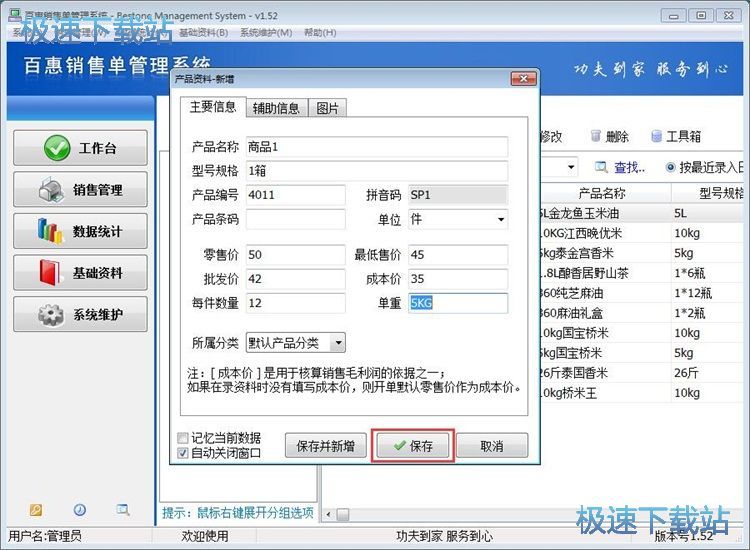Click scrollbar left arrow under product list
Screen dimensions: 750x550
coord(328,515)
